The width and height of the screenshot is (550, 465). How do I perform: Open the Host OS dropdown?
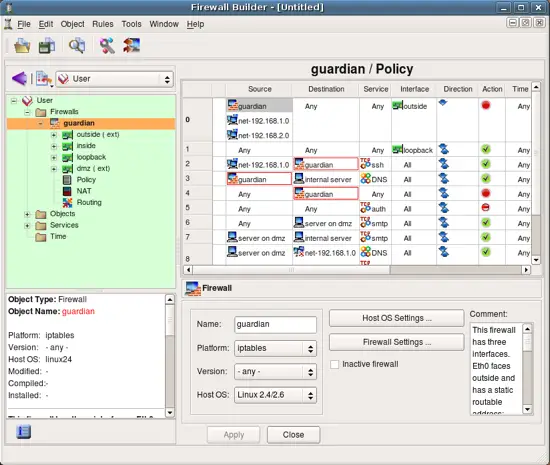[x=275, y=395]
